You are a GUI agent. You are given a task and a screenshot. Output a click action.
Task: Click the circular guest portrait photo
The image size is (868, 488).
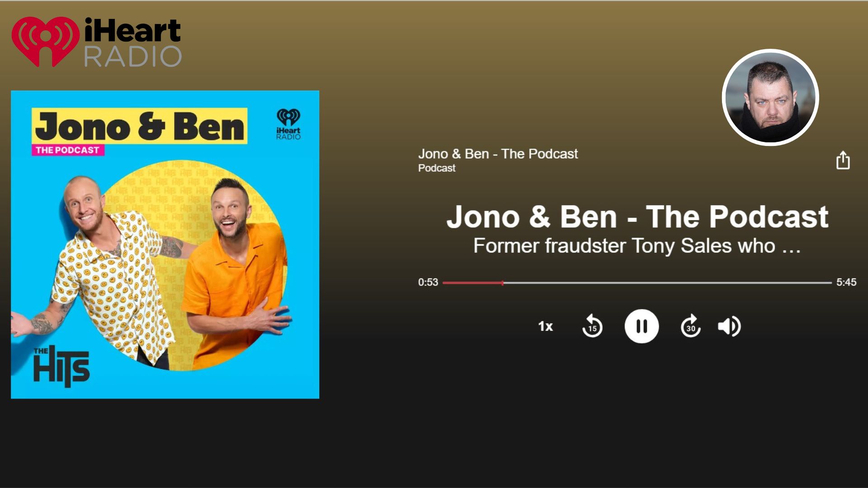pyautogui.click(x=770, y=97)
